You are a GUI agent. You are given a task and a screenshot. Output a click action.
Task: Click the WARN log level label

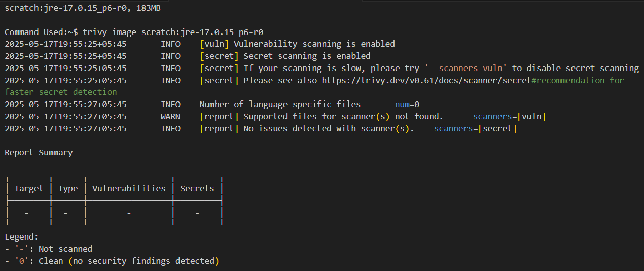pyautogui.click(x=171, y=117)
